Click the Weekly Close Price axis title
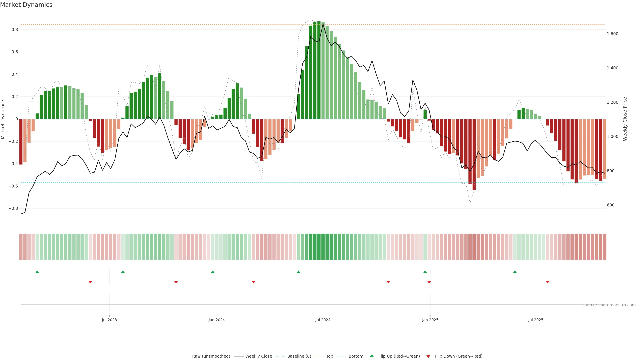644x362 pixels. pyautogui.click(x=625, y=119)
